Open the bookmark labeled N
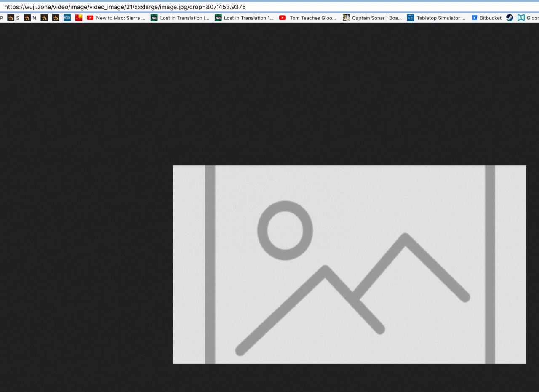This screenshot has height=392, width=539. point(30,18)
